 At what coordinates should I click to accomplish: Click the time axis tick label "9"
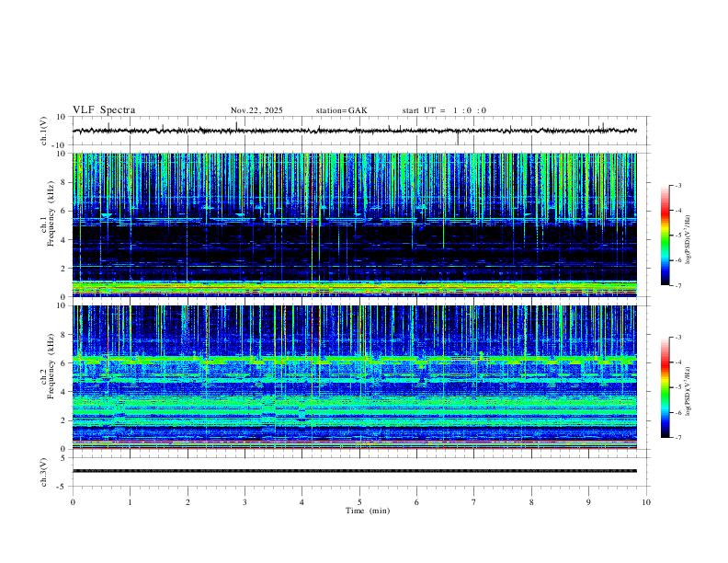pyautogui.click(x=588, y=502)
